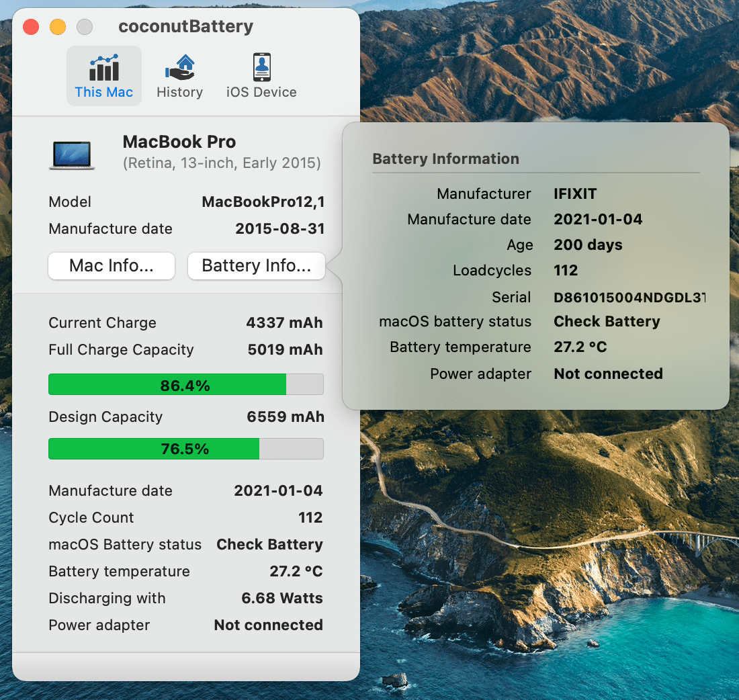The height and width of the screenshot is (700, 739).
Task: Click 27.2 °C in the Battery Information popover
Action: [x=580, y=347]
